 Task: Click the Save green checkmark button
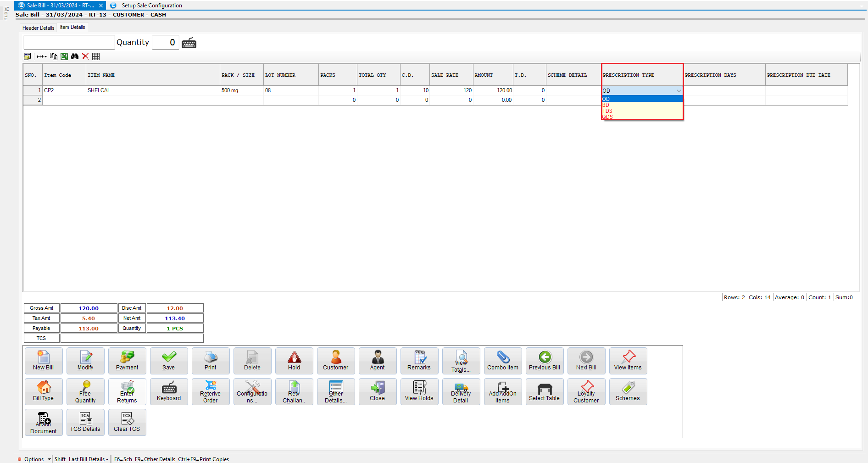pyautogui.click(x=169, y=361)
